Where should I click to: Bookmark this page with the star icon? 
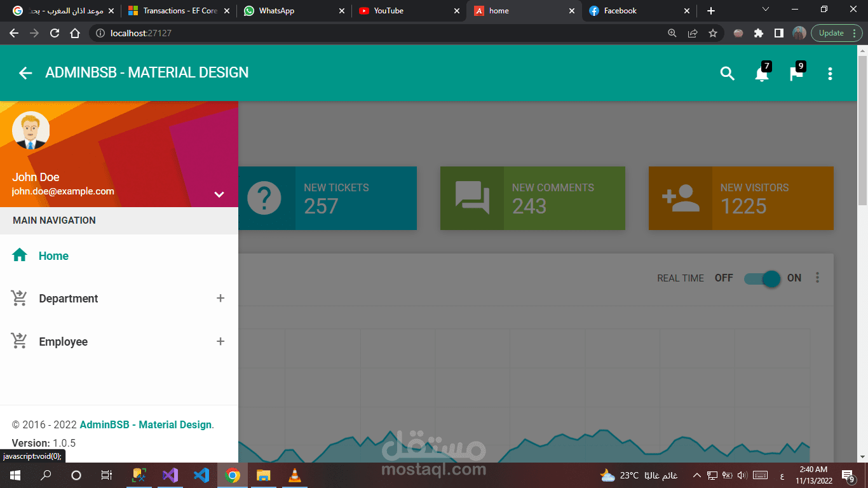pyautogui.click(x=713, y=33)
